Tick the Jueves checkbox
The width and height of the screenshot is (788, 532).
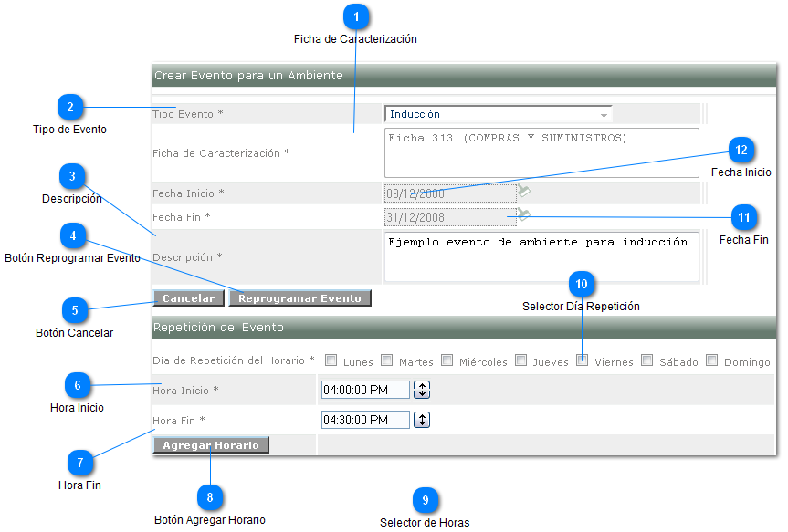521,360
